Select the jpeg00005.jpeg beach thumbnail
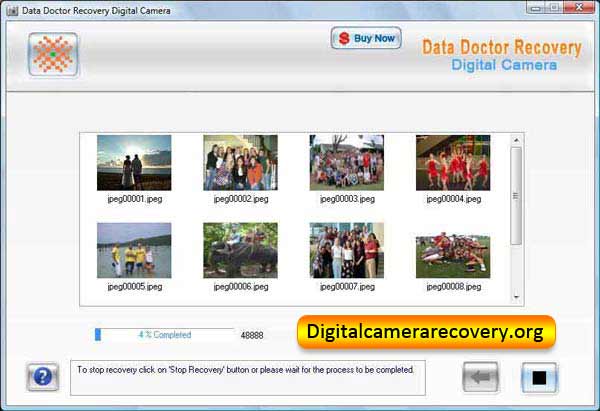Viewport: 600px width, 411px height. click(134, 250)
